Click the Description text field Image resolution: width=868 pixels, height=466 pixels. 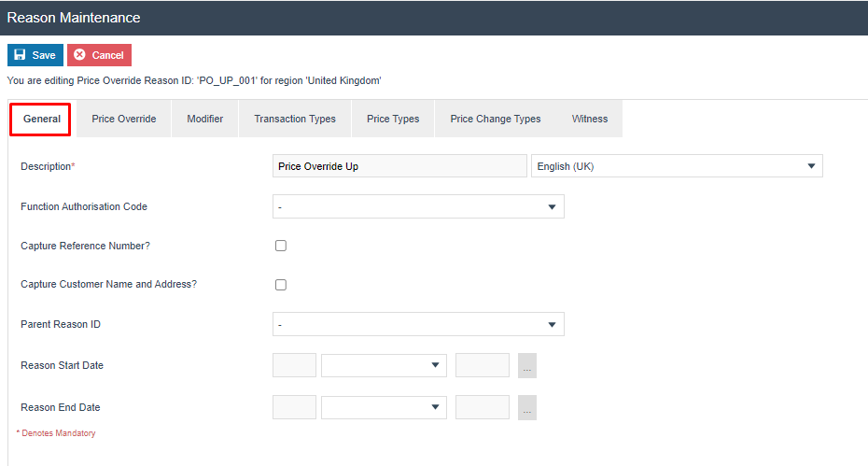pyautogui.click(x=399, y=166)
